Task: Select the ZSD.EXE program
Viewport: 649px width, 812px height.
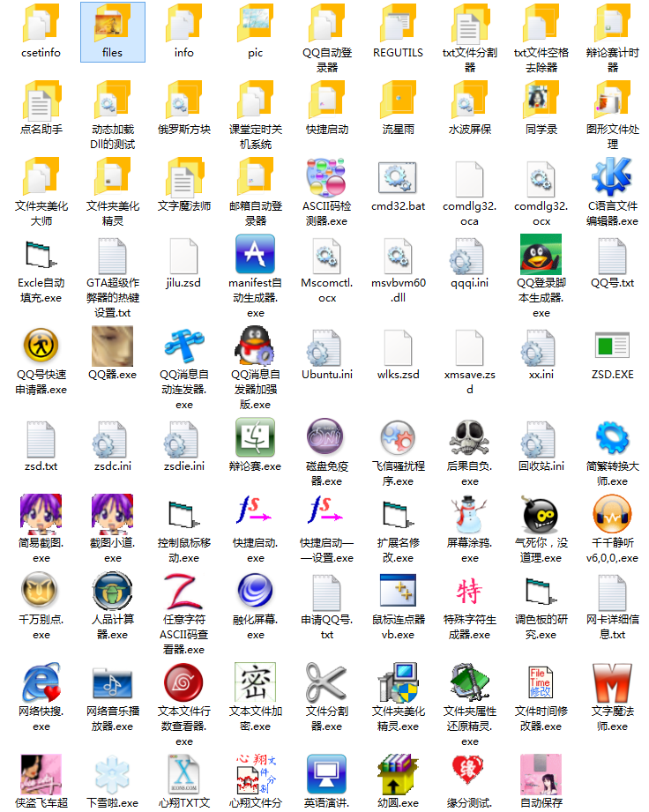Action: tap(613, 346)
